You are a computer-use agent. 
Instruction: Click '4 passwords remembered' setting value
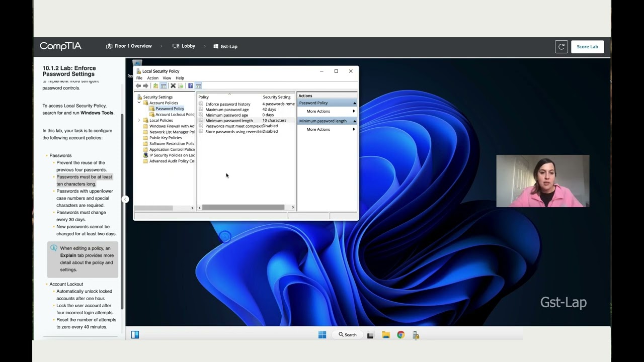(x=278, y=104)
